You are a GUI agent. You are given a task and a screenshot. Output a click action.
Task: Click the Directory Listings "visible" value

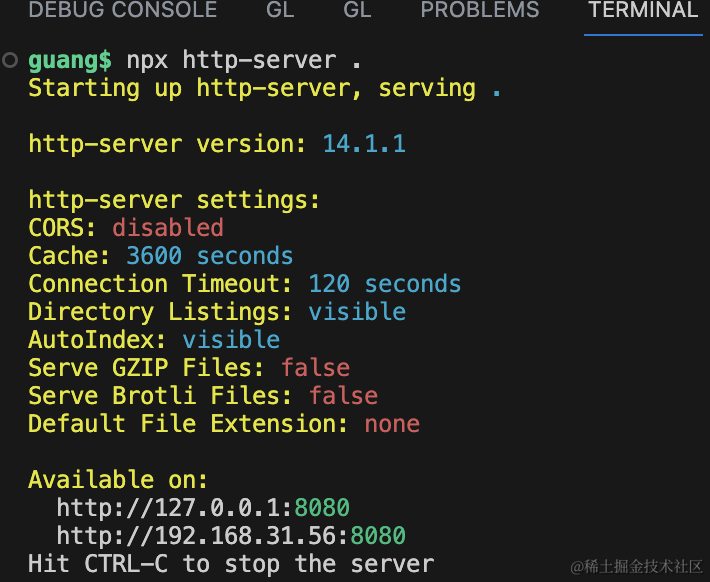coord(357,312)
